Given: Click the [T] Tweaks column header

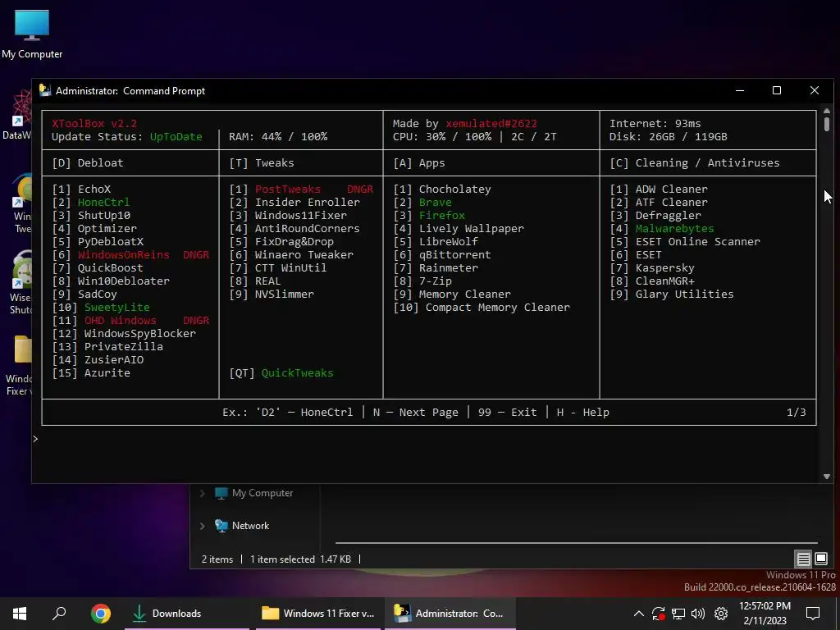Looking at the screenshot, I should [x=262, y=163].
